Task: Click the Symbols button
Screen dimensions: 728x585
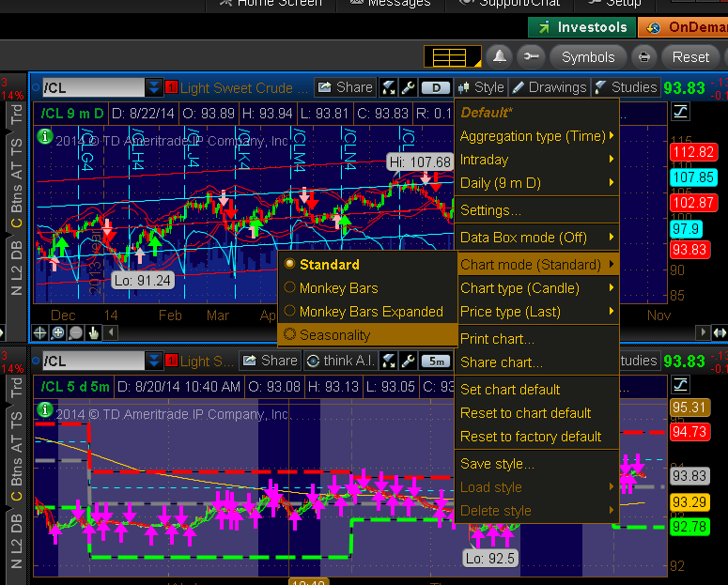Action: tap(588, 57)
